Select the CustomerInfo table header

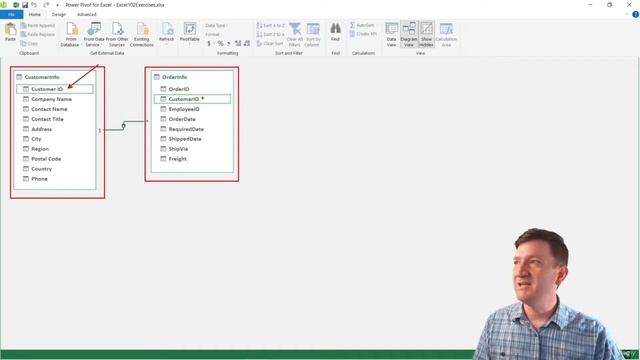[x=55, y=77]
